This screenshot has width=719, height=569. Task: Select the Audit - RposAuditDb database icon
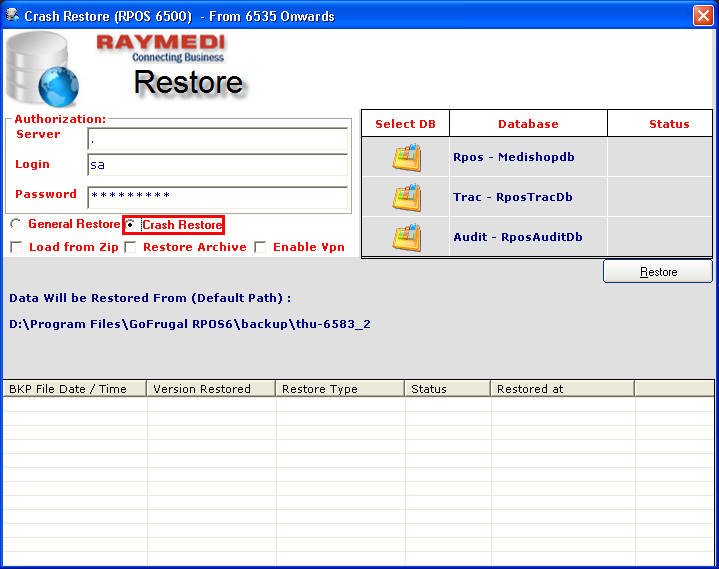[406, 237]
